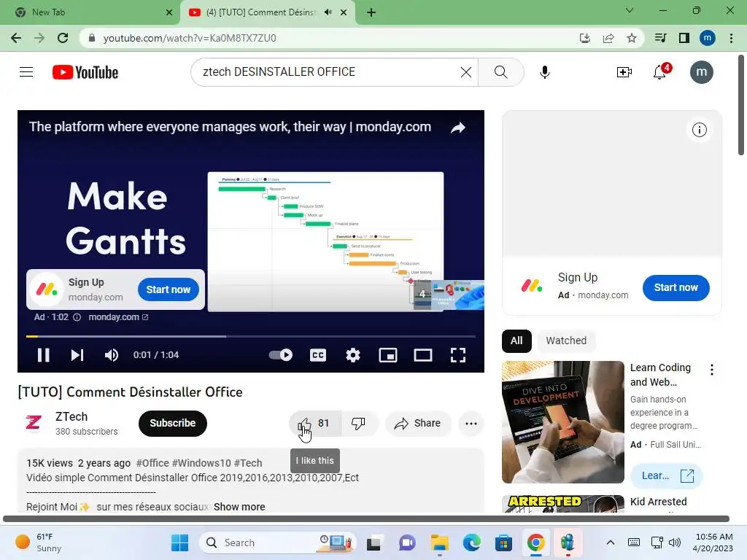The width and height of the screenshot is (747, 560).
Task: Click Start now in video ad overlay
Action: (x=169, y=289)
